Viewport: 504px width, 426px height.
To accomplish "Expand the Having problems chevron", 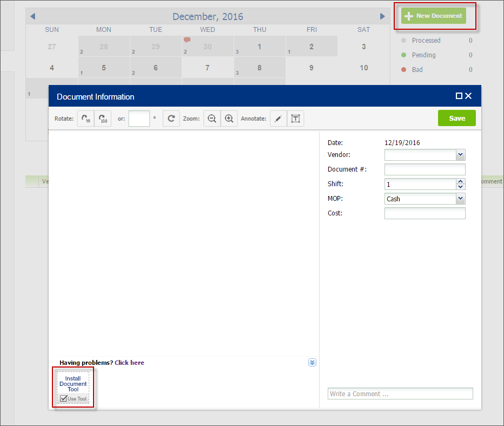I will (312, 362).
